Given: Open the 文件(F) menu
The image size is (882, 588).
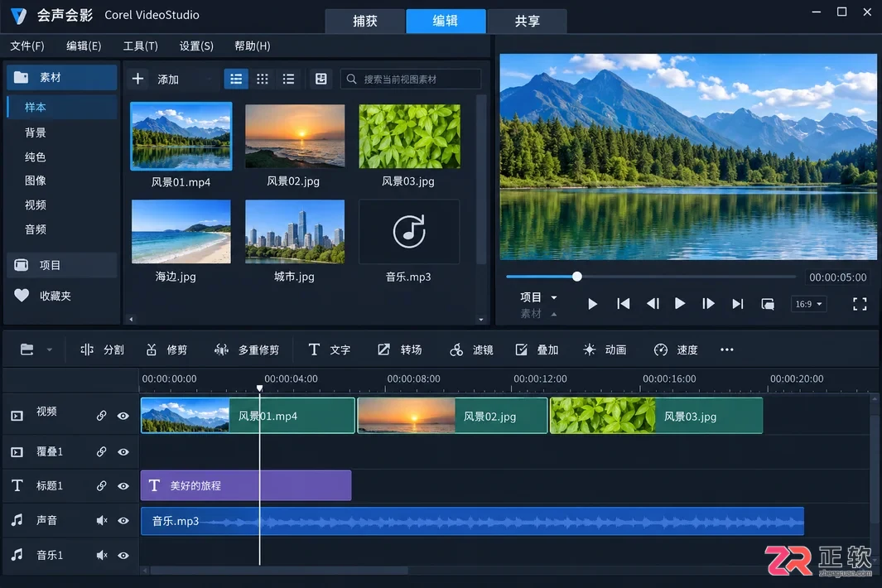Looking at the screenshot, I should (27, 46).
